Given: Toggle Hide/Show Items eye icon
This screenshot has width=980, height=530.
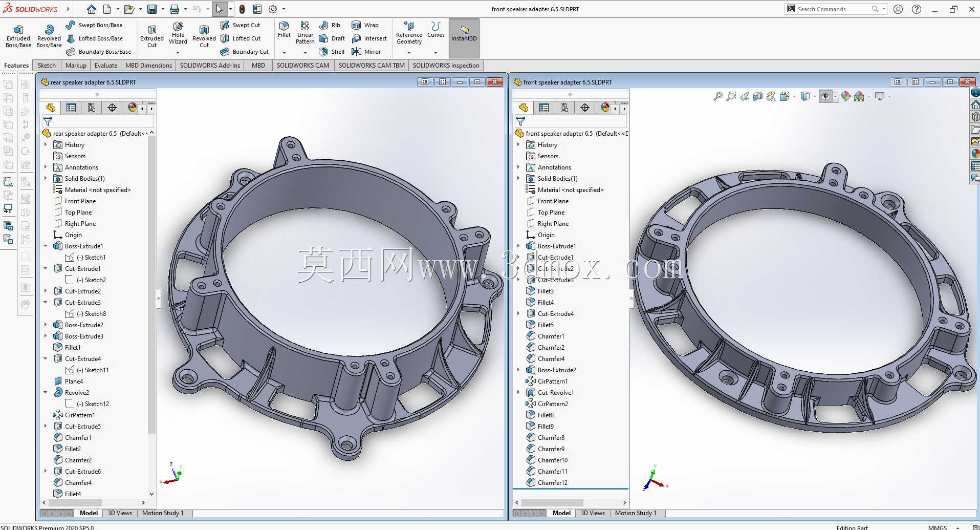Looking at the screenshot, I should tap(825, 96).
